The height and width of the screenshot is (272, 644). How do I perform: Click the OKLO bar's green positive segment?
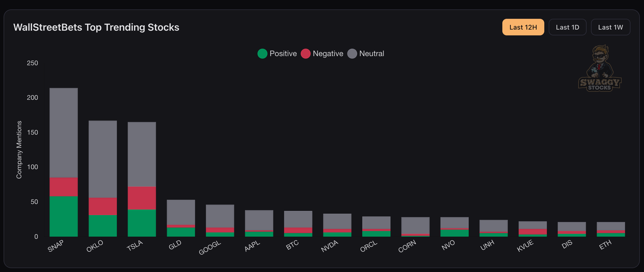103,226
